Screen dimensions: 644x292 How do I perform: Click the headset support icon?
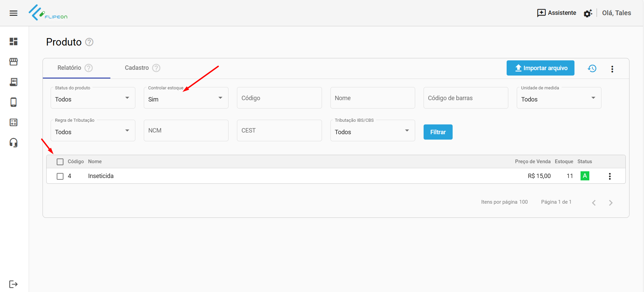coord(14,143)
